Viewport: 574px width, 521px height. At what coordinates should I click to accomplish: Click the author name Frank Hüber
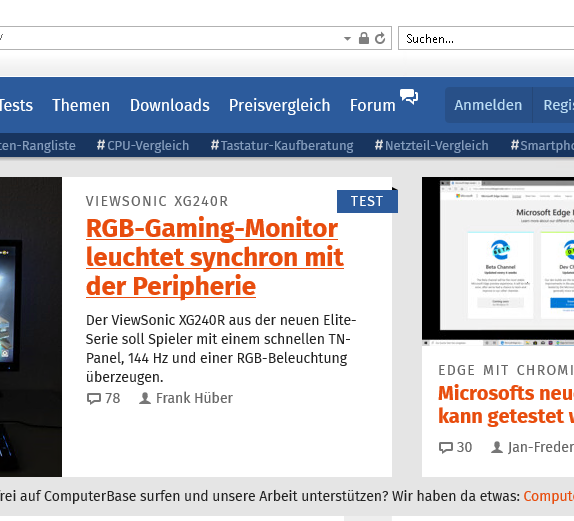coord(194,398)
